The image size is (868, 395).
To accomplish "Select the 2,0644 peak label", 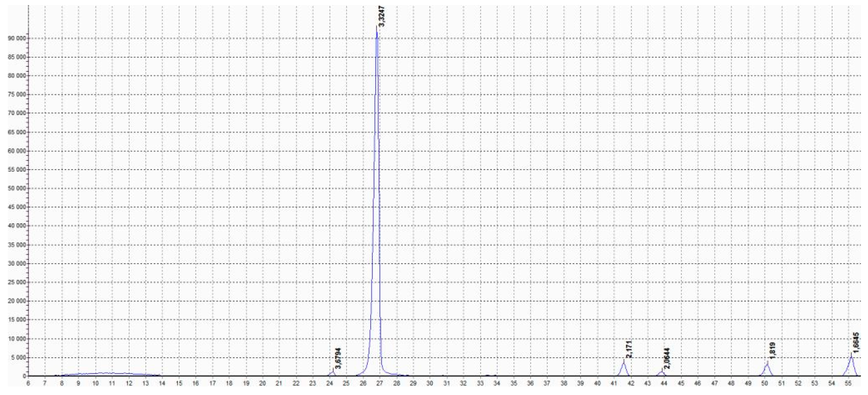I will 667,358.
